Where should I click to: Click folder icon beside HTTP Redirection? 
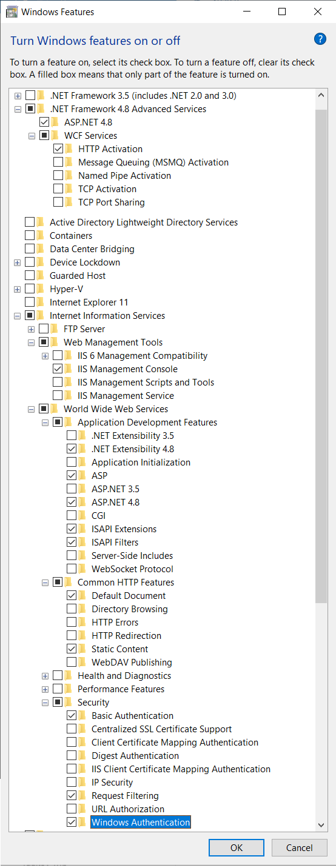[x=83, y=636]
